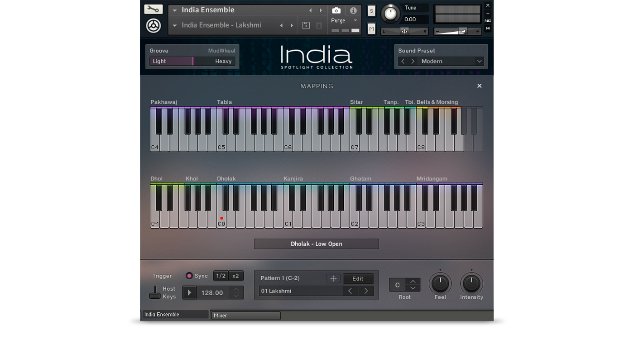
Task: Click the Native Instruments logo icon below the wrench
Action: click(x=154, y=26)
